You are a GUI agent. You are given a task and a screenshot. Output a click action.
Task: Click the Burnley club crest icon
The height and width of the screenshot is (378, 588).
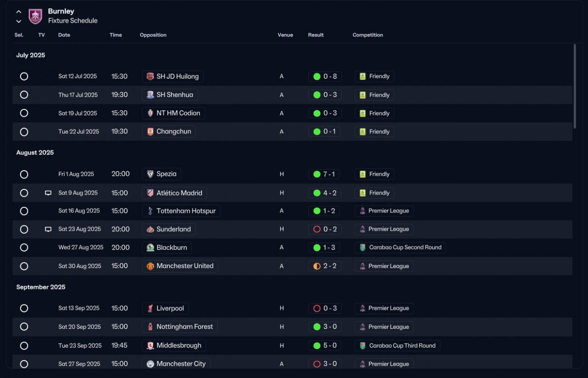tap(35, 16)
